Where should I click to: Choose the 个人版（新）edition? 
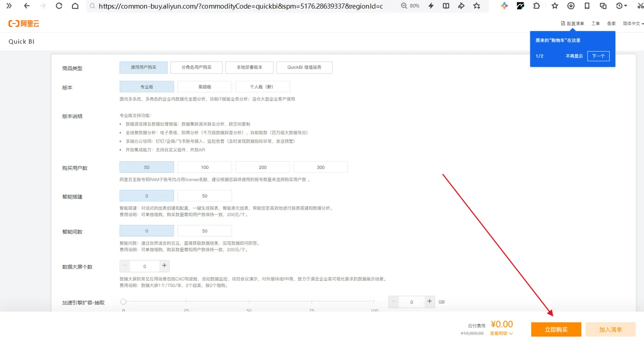pyautogui.click(x=263, y=87)
